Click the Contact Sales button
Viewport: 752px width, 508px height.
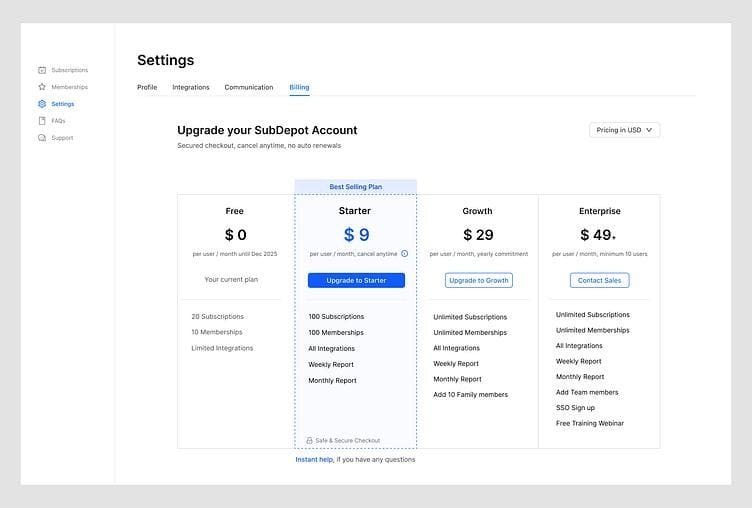[x=599, y=280]
